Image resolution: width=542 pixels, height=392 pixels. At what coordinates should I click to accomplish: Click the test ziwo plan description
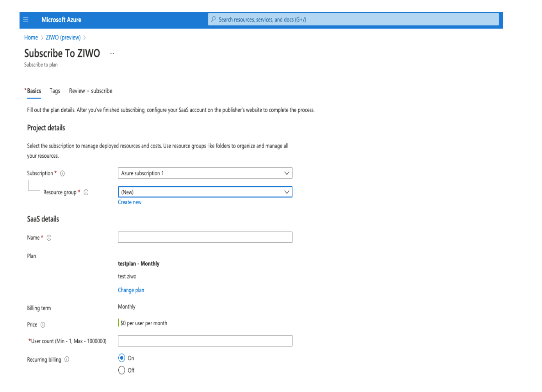point(127,276)
